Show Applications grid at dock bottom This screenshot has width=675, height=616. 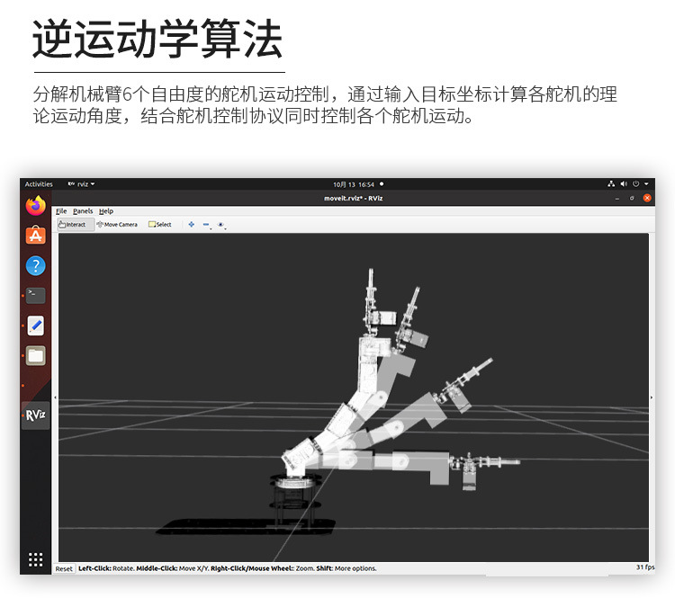[36, 559]
